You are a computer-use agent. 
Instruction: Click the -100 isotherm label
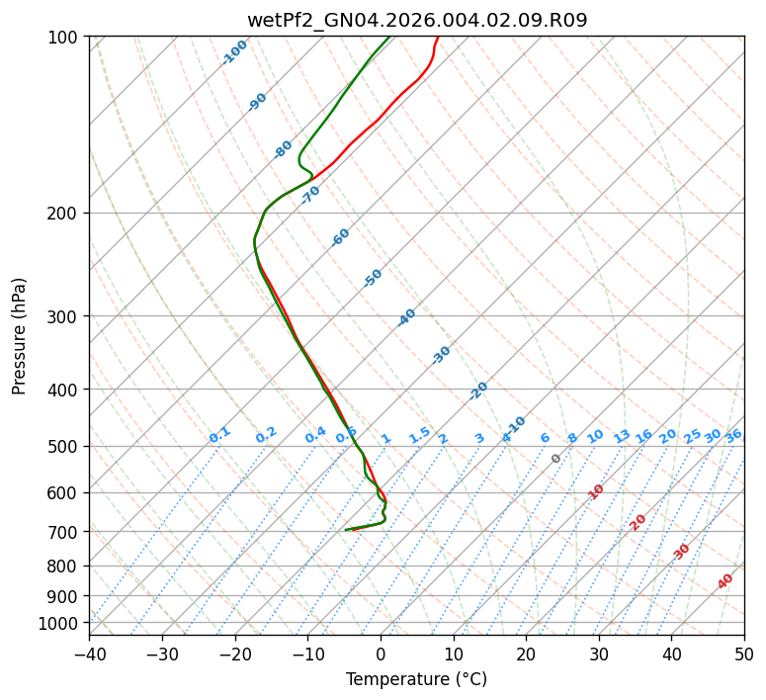234,52
